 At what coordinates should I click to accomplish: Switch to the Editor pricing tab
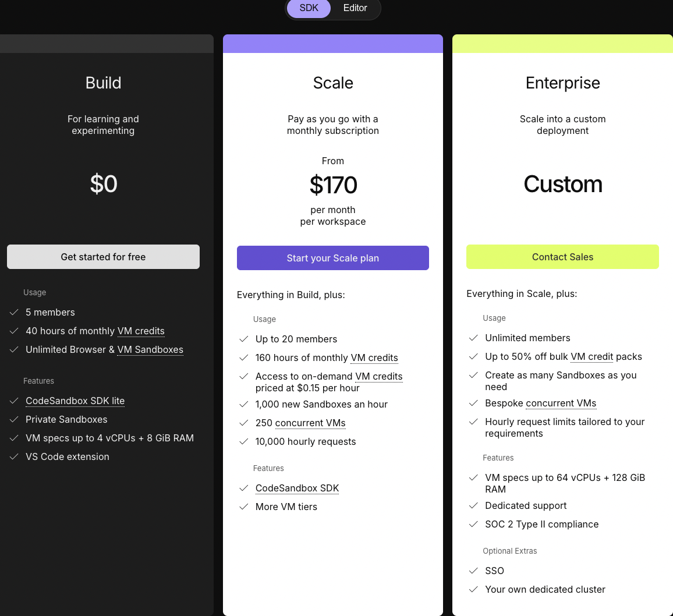pyautogui.click(x=355, y=8)
